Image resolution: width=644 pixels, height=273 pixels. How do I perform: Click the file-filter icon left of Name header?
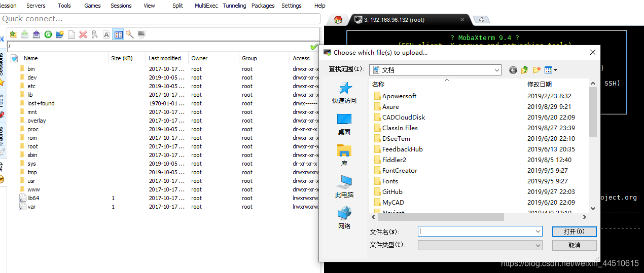[14, 58]
